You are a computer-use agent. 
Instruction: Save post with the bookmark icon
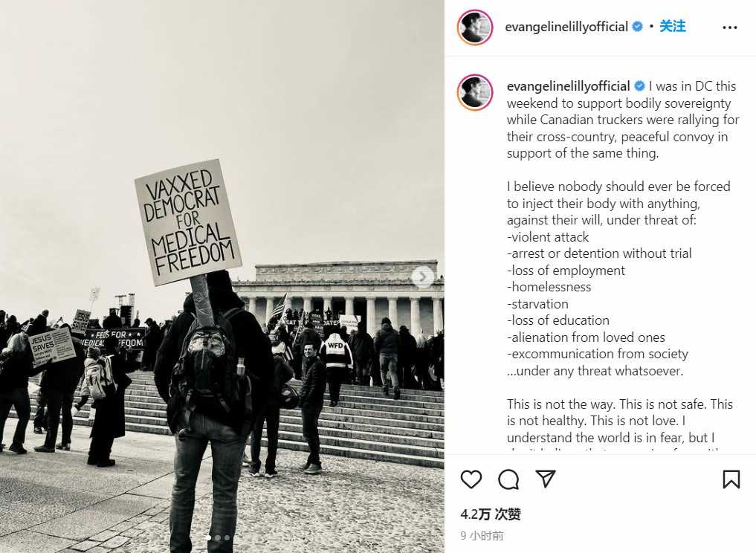pos(731,479)
